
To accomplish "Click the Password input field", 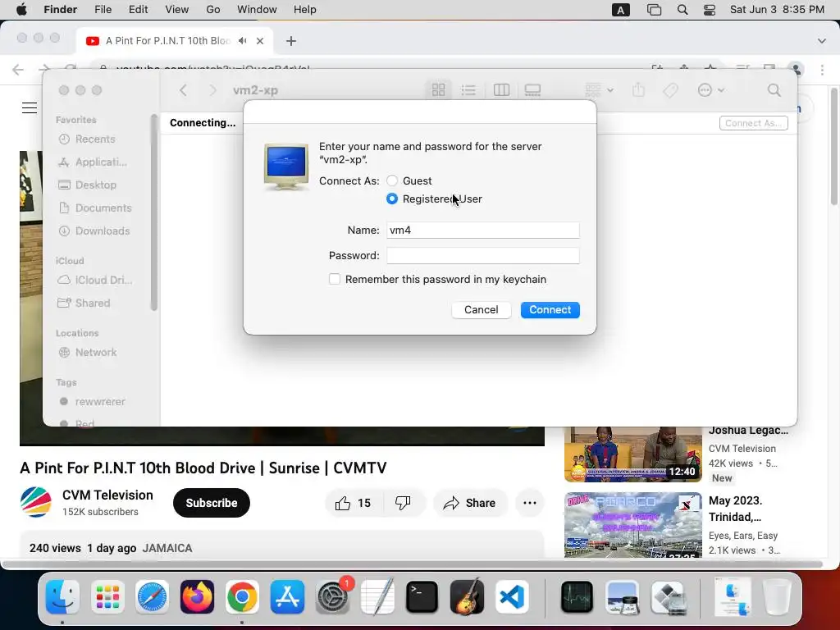I will (x=482, y=256).
